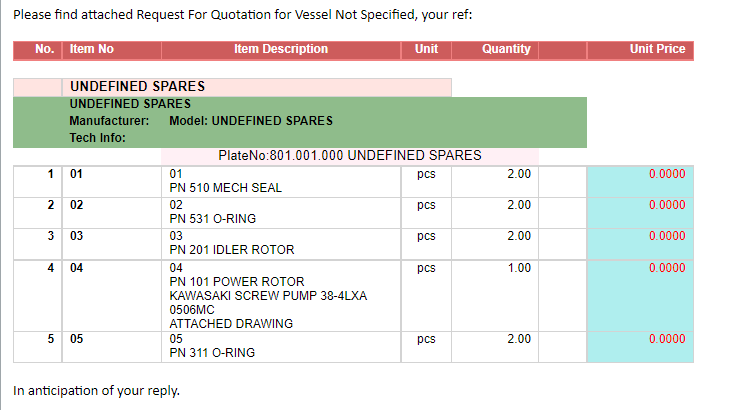Click the pink UNDEFINED SPARES group heading

click(137, 87)
